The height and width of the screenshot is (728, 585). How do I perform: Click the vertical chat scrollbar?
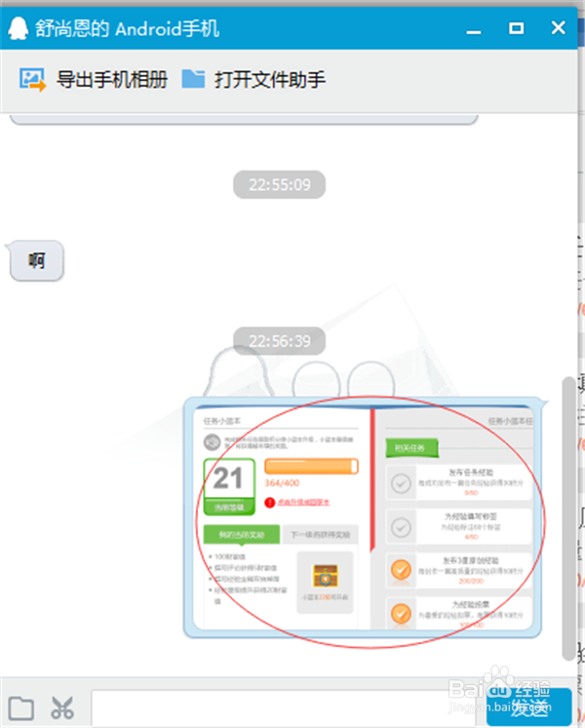click(568, 518)
